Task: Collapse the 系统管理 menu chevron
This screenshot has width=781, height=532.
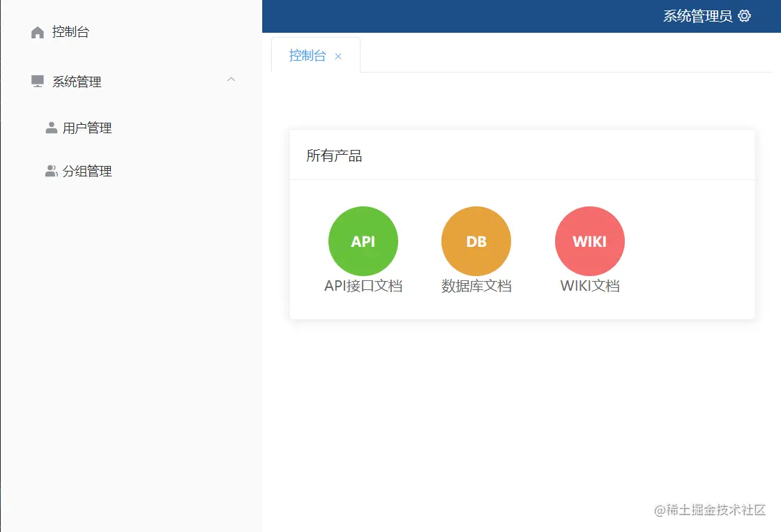Action: click(231, 79)
